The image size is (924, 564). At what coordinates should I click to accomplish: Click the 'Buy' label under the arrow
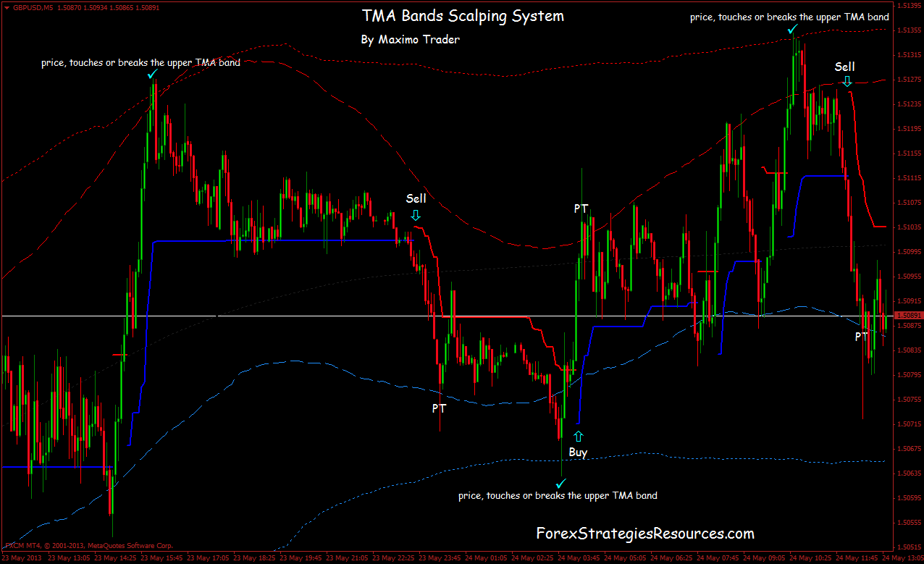tap(578, 453)
